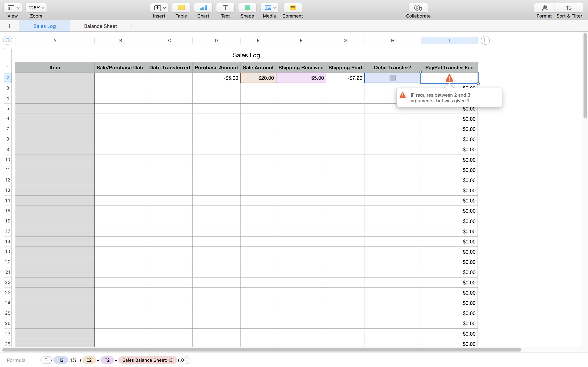
Task: Select the Sales Log sheet tab
Action: 45,26
